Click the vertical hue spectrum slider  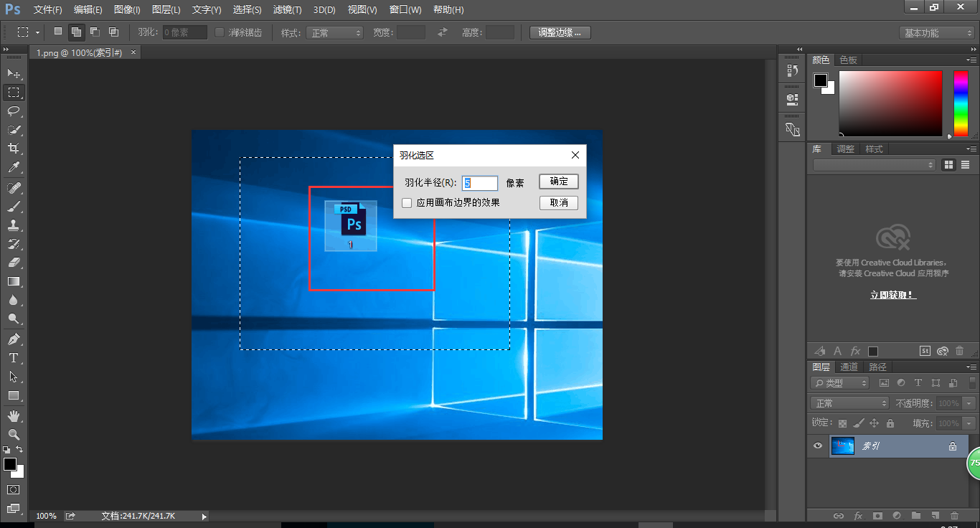pos(961,103)
